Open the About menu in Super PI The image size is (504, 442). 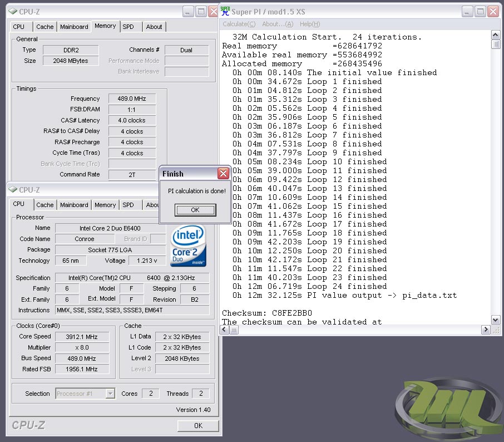coord(278,24)
